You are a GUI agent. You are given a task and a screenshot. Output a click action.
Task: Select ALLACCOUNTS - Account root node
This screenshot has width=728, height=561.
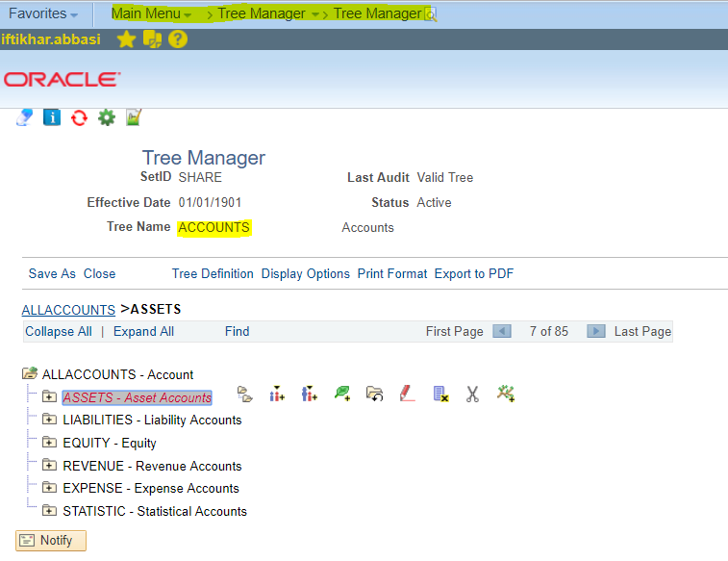coord(118,374)
